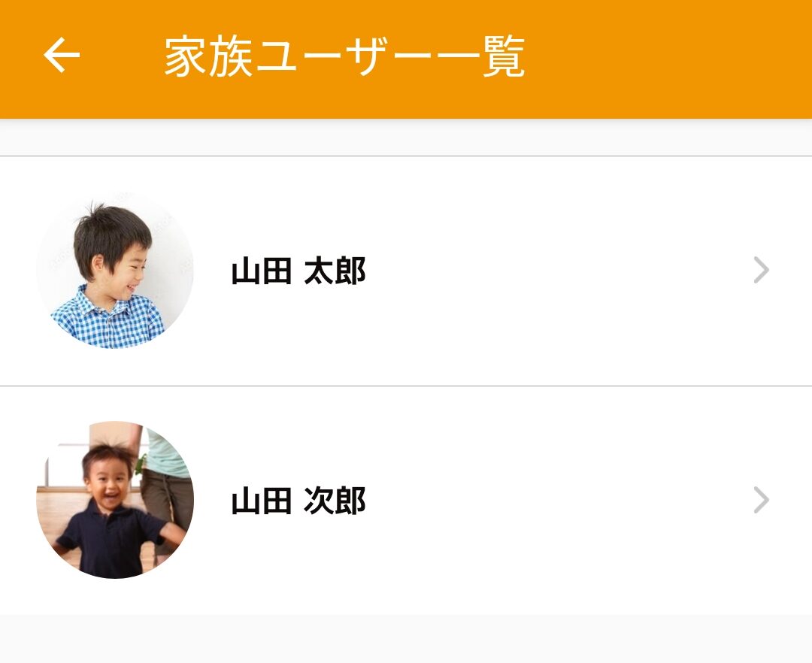Click the given name 次郎

pyautogui.click(x=335, y=501)
